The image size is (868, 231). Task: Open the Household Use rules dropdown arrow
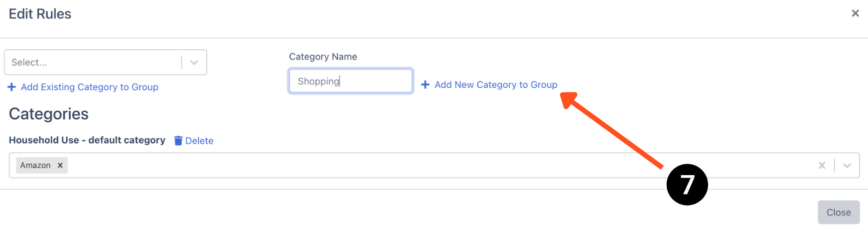[x=847, y=166]
